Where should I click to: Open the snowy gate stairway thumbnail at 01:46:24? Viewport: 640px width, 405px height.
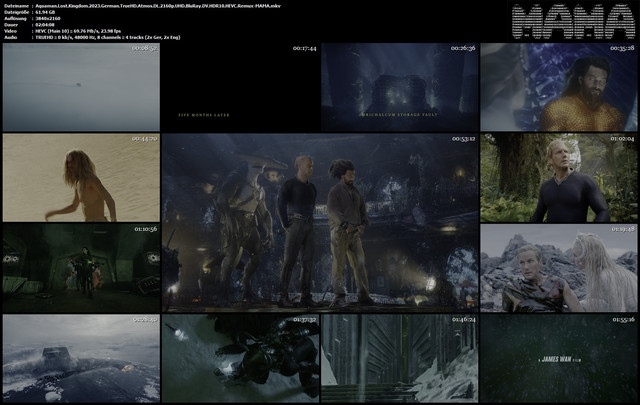coord(400,358)
